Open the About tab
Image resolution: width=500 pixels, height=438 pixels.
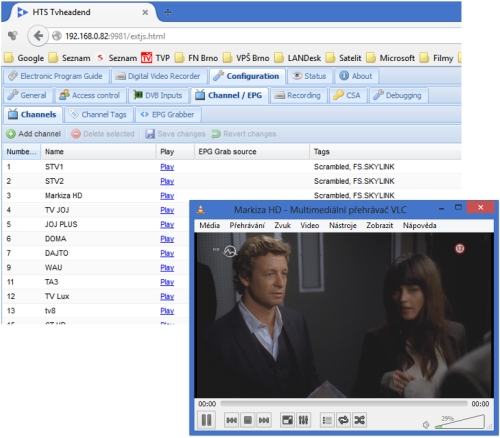tap(356, 76)
